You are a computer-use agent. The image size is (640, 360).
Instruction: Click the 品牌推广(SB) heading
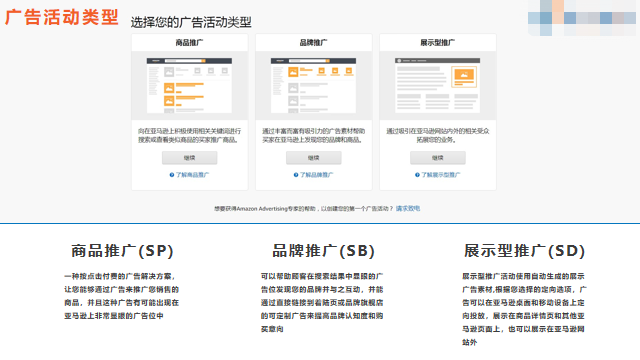point(323,251)
